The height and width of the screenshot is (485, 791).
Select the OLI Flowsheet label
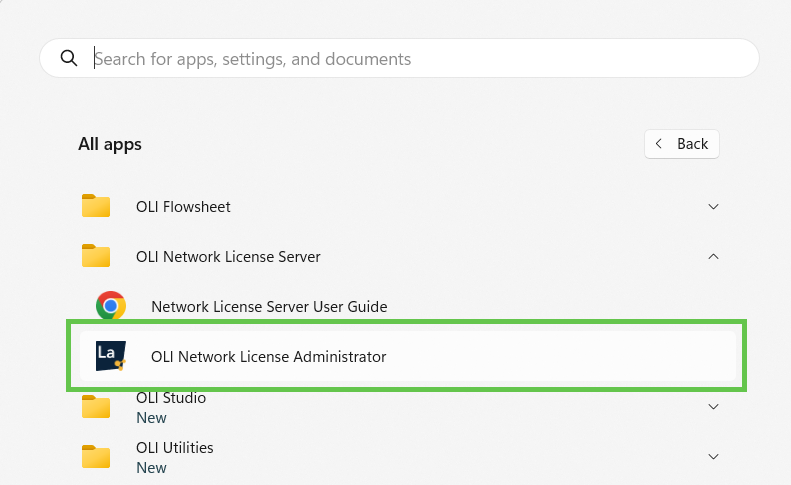point(183,206)
